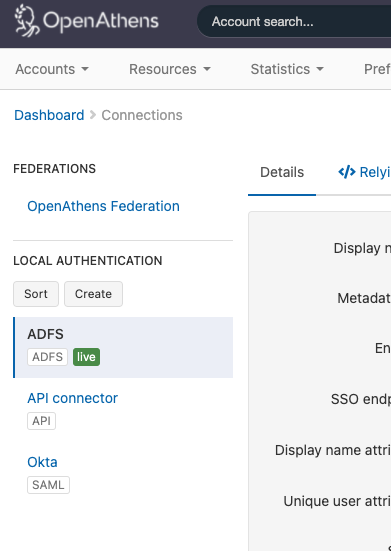
Task: Click the SAML type tag
Action: click(48, 485)
